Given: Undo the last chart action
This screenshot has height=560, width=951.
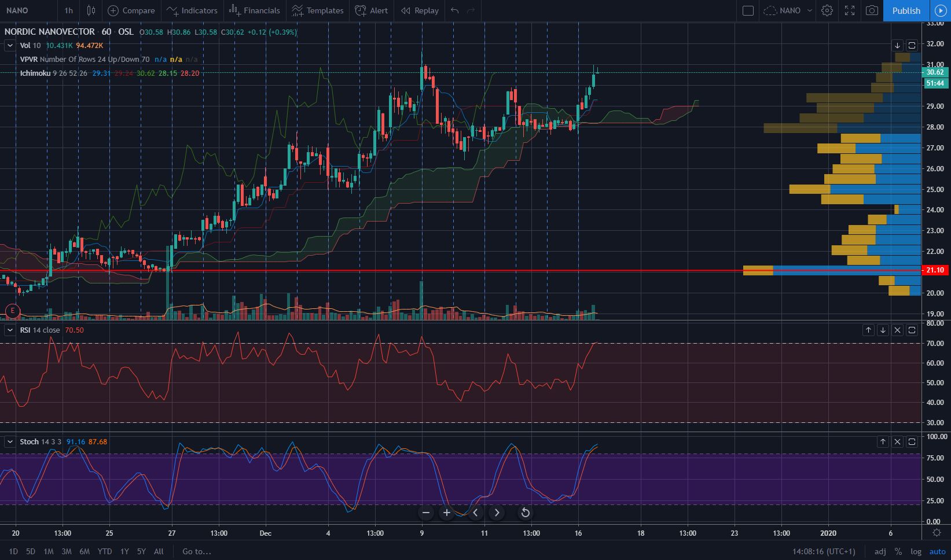Looking at the screenshot, I should pyautogui.click(x=455, y=10).
